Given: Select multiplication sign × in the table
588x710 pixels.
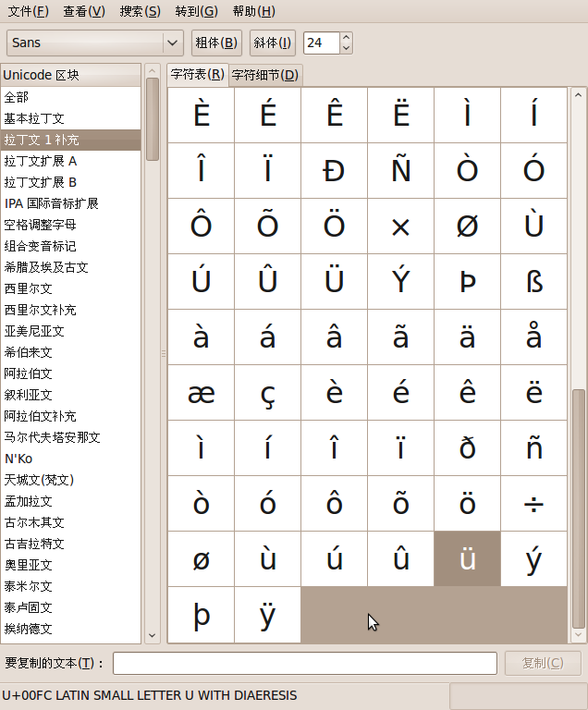Looking at the screenshot, I should point(401,226).
